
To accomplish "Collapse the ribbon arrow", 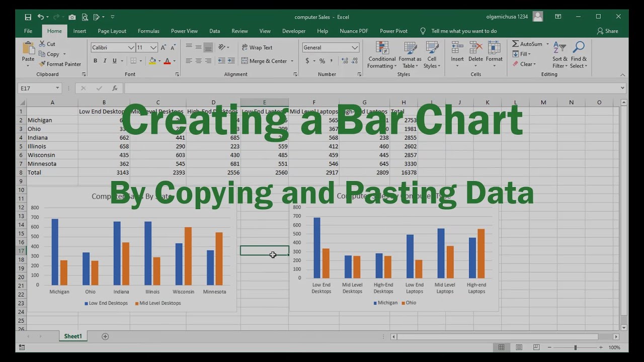I will pos(622,74).
